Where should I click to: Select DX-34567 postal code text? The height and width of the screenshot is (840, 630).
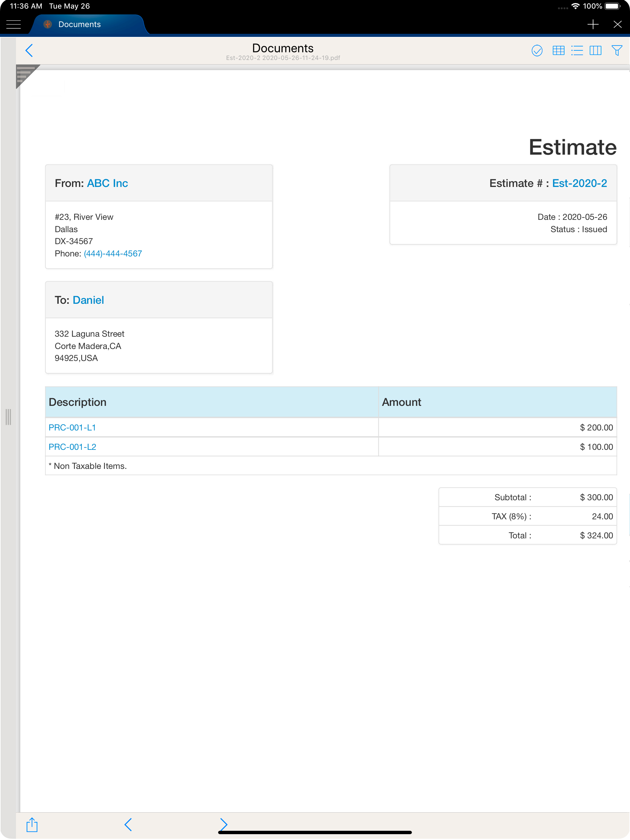click(x=74, y=242)
